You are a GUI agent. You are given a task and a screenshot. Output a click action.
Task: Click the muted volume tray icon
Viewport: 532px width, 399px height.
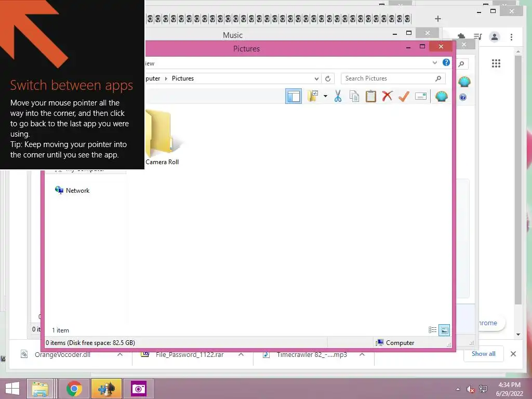(470, 389)
